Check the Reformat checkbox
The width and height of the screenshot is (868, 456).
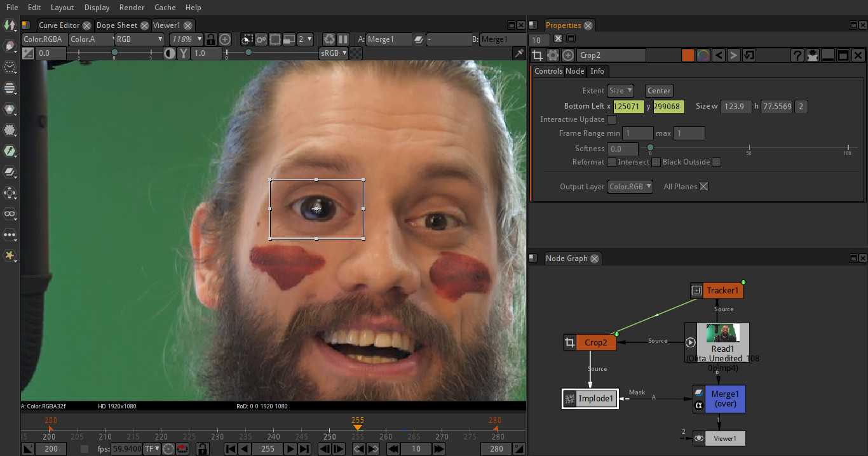coord(611,162)
